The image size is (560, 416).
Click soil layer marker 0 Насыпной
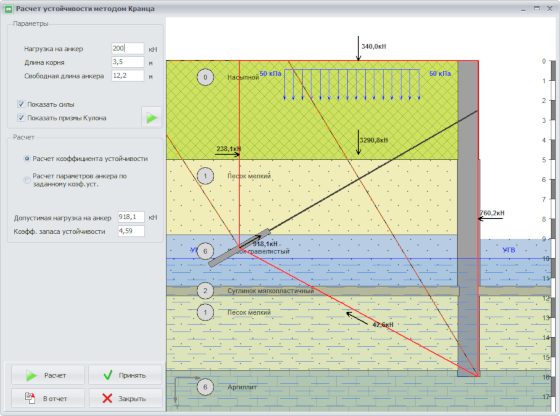pyautogui.click(x=205, y=77)
